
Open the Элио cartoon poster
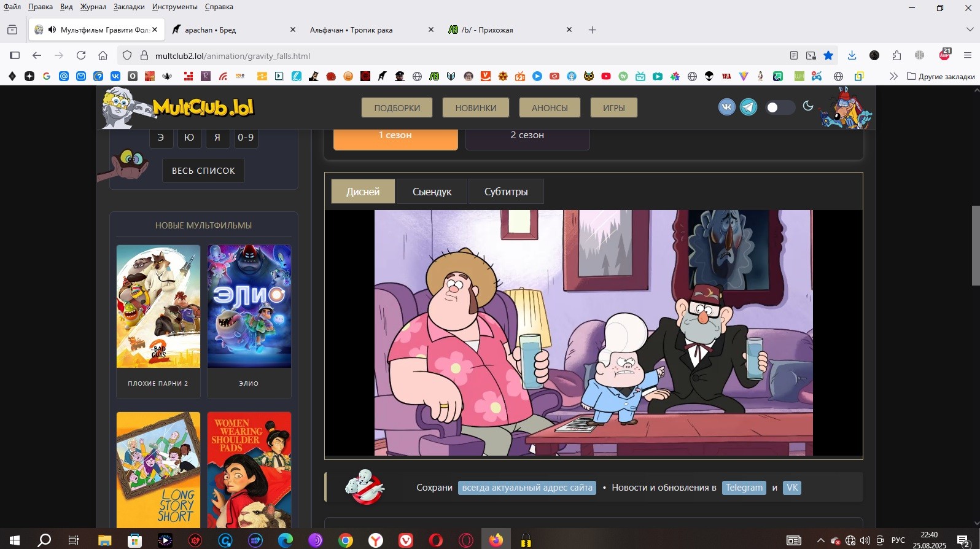(x=249, y=306)
